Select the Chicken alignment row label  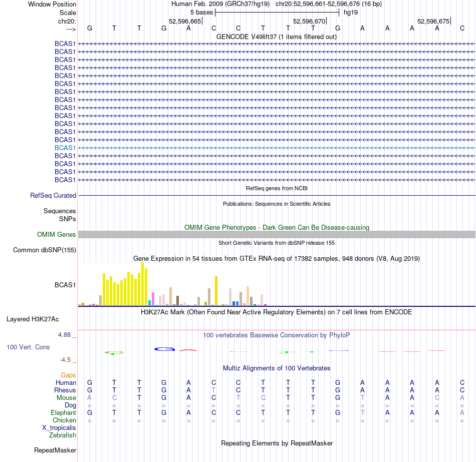(64, 420)
